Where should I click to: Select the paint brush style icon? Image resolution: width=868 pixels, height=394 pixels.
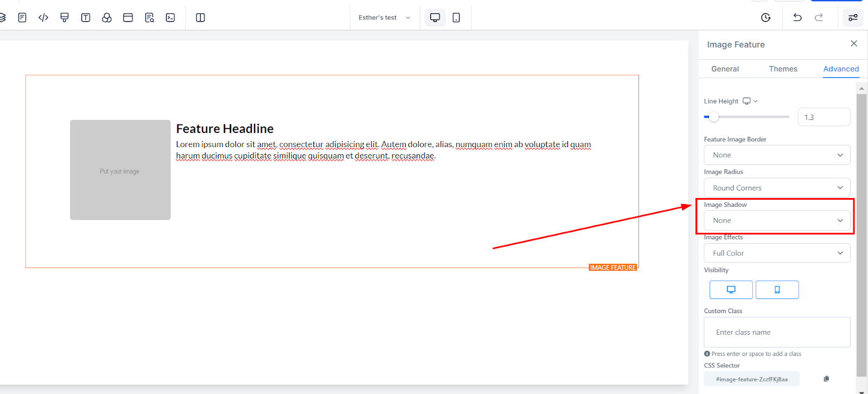65,17
